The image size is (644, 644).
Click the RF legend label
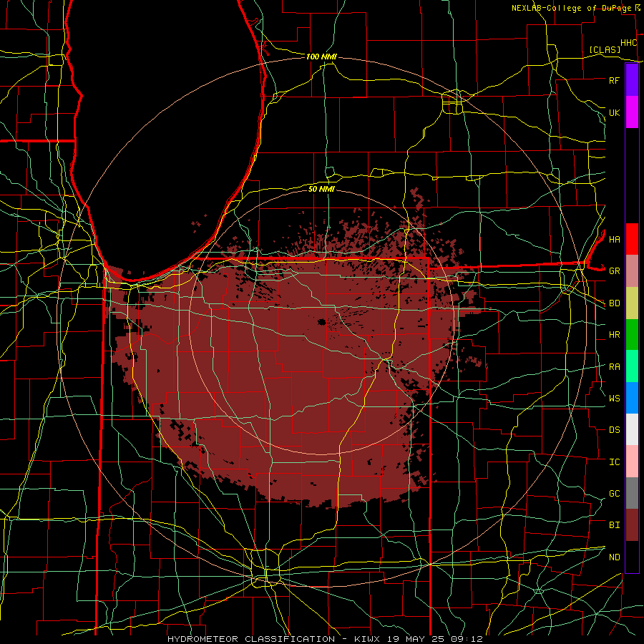[614, 80]
